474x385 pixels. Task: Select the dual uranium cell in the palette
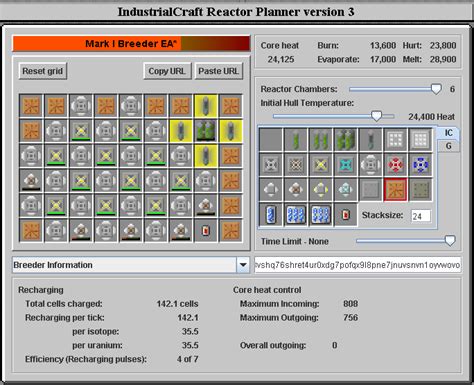coord(320,139)
